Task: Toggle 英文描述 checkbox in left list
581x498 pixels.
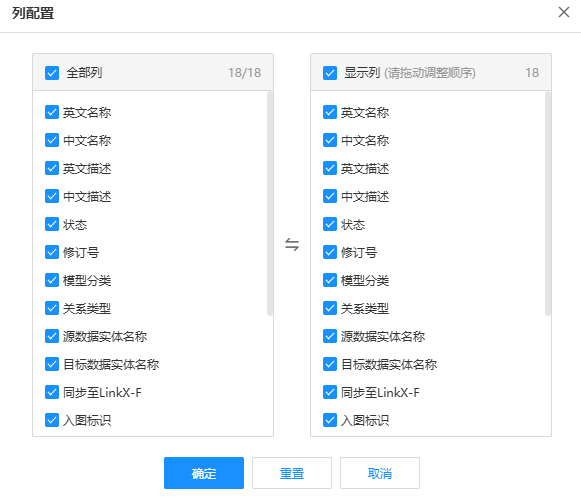Action: 52,168
